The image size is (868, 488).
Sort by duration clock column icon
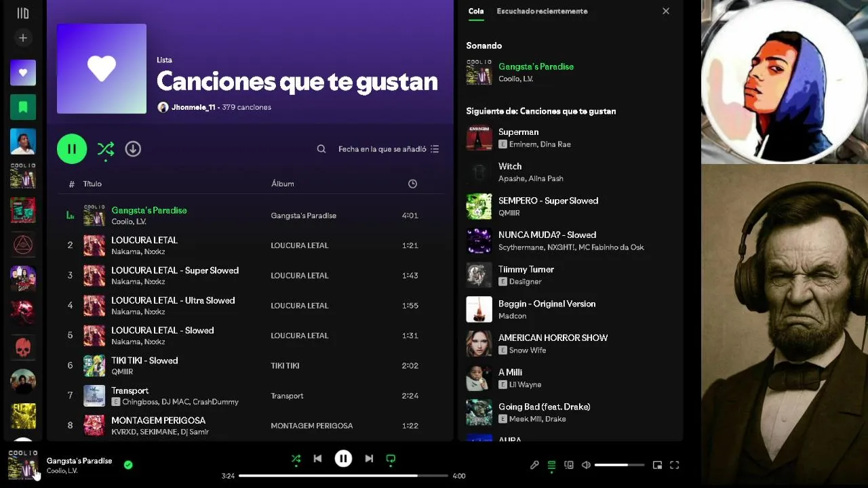pyautogui.click(x=412, y=184)
